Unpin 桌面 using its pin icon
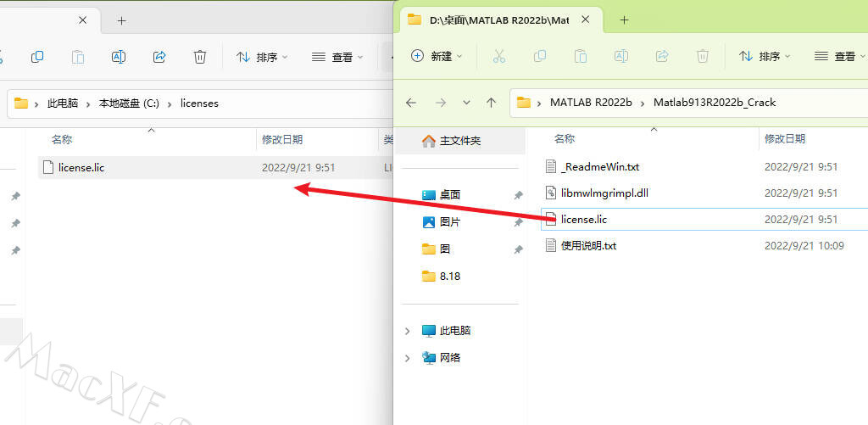 (x=518, y=195)
